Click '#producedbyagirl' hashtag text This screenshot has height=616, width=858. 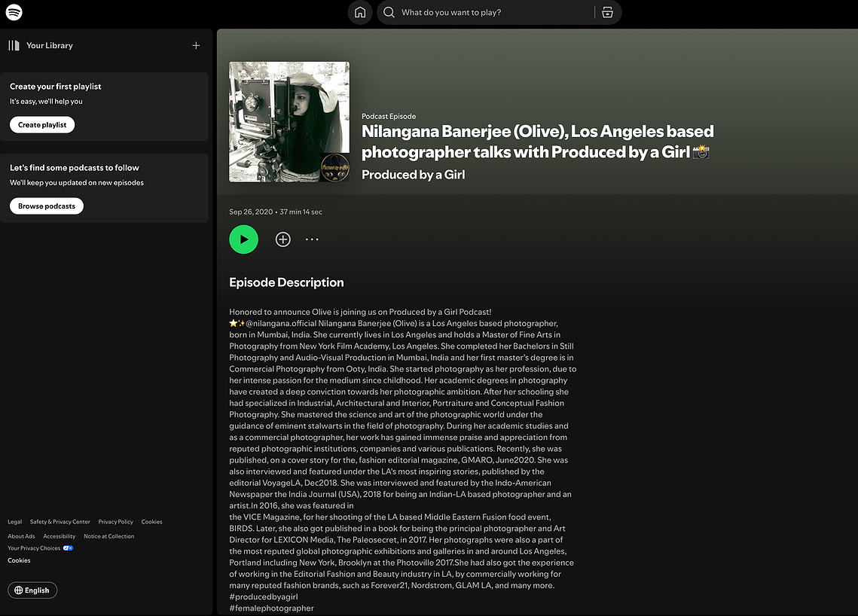click(264, 597)
